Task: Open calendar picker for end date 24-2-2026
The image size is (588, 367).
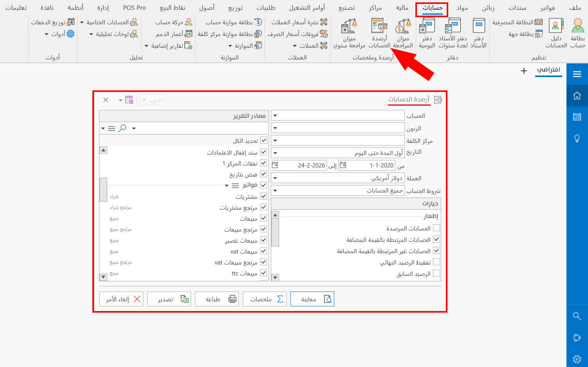Action: [274, 165]
